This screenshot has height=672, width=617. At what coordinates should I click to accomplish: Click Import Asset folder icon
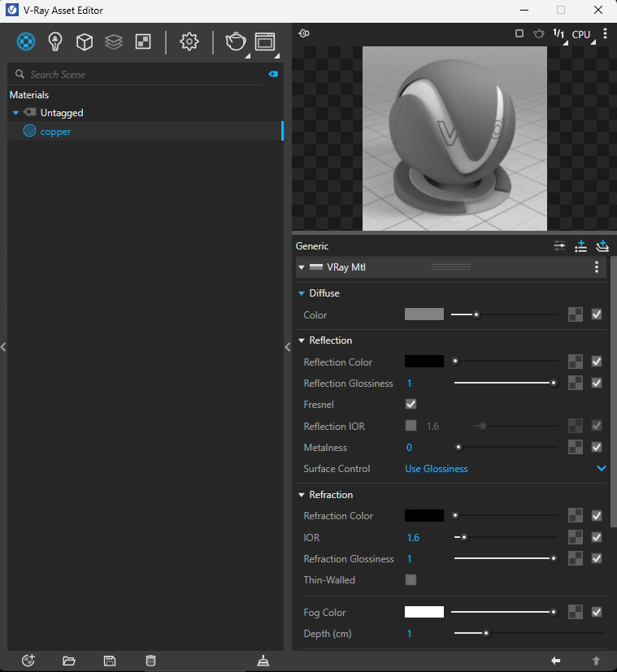pyautogui.click(x=69, y=661)
